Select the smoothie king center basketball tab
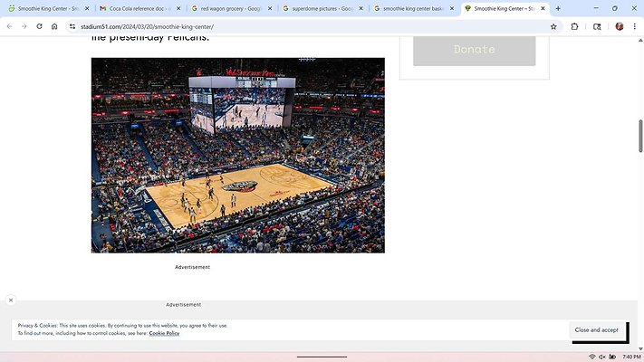The width and height of the screenshot is (644, 362). [409, 8]
